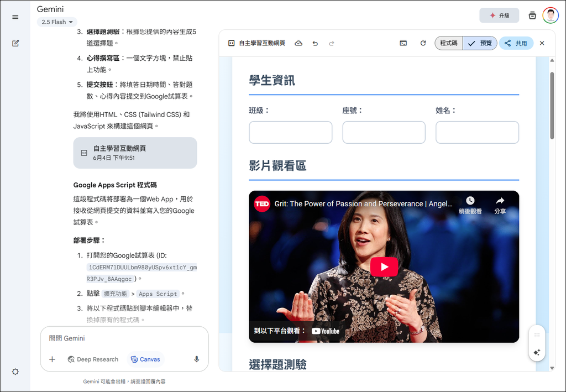Open the 2.5 Flash model dropdown
Viewport: 566px width, 392px height.
pos(57,22)
